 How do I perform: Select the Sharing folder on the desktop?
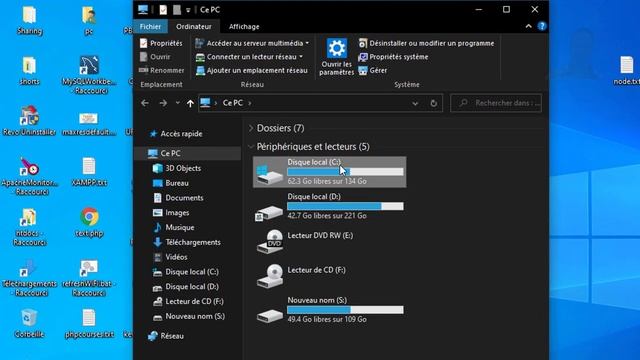point(29,20)
